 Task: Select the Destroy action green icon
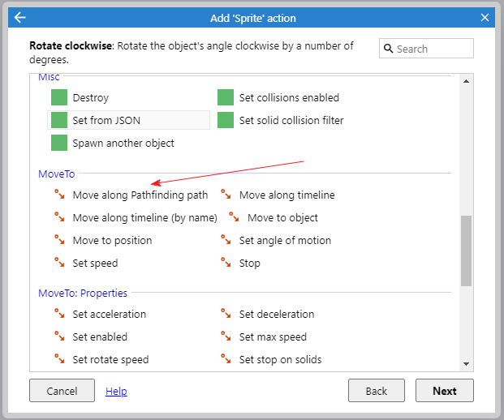(x=59, y=97)
